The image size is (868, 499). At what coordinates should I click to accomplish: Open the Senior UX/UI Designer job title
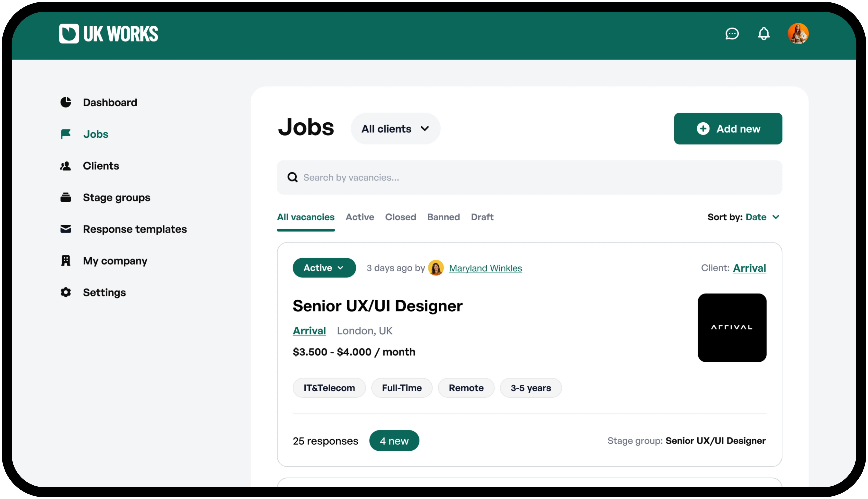coord(377,306)
